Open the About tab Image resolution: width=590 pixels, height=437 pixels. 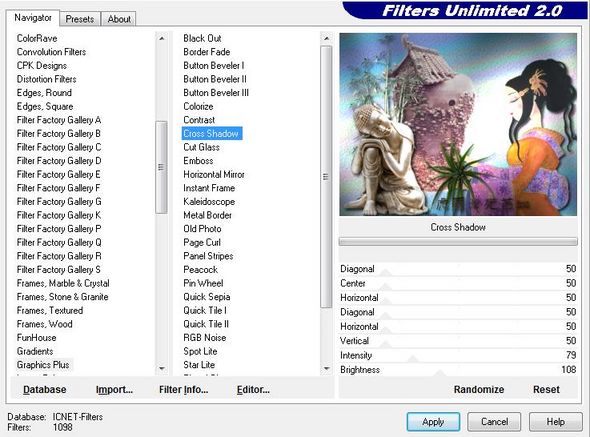[x=119, y=19]
